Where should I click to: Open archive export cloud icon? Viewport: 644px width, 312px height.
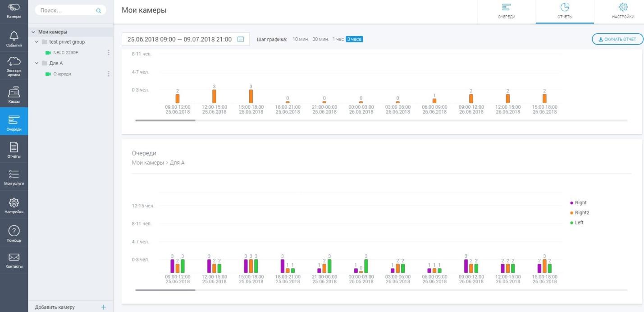[14, 66]
